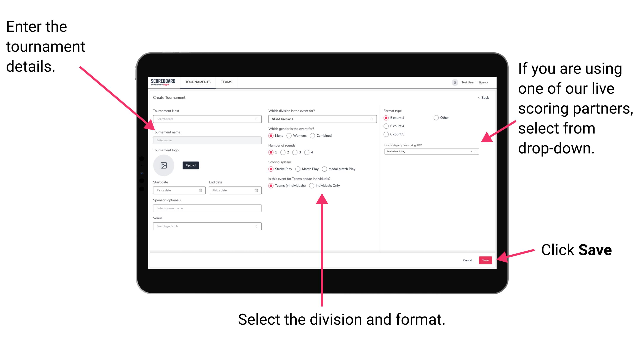
Task: Click the tournament logo upload icon
Action: [x=164, y=165]
